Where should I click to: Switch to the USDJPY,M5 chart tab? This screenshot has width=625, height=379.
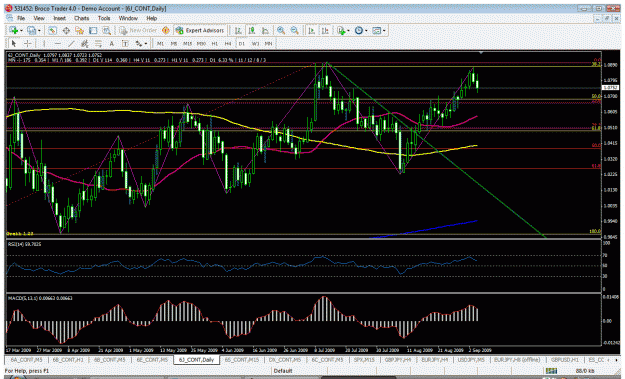[471, 360]
